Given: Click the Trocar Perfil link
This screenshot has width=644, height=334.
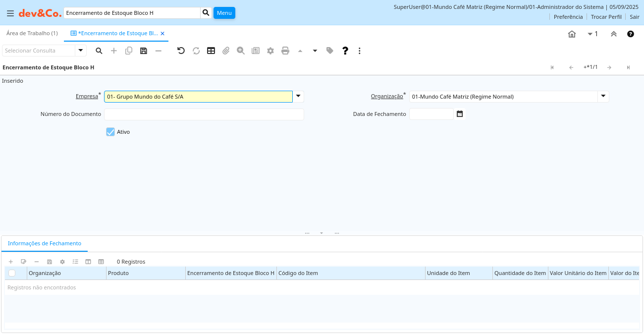Looking at the screenshot, I should pyautogui.click(x=606, y=17).
